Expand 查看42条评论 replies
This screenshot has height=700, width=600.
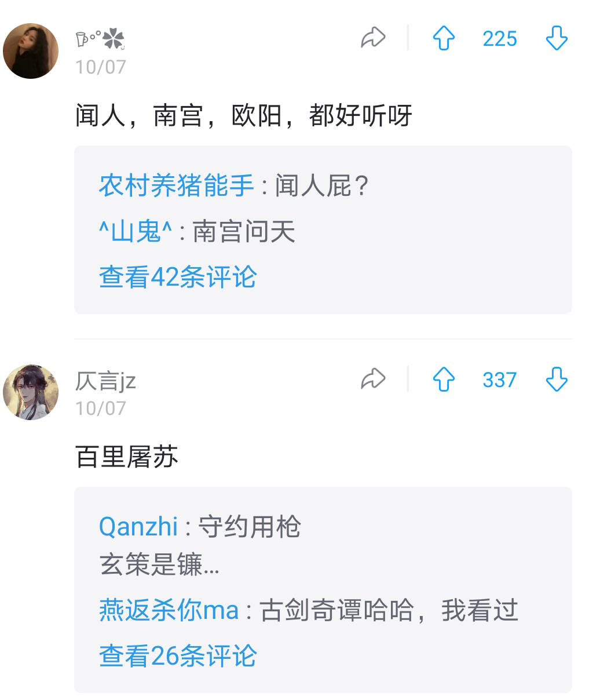(178, 276)
